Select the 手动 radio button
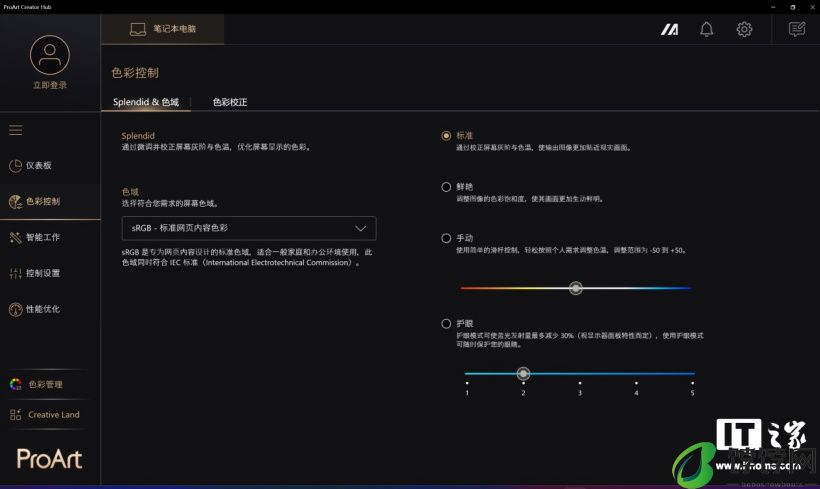The image size is (820, 489). point(446,238)
